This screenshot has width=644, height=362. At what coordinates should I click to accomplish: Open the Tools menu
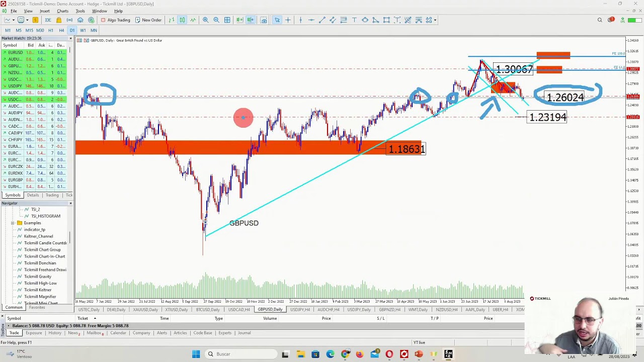(80, 11)
